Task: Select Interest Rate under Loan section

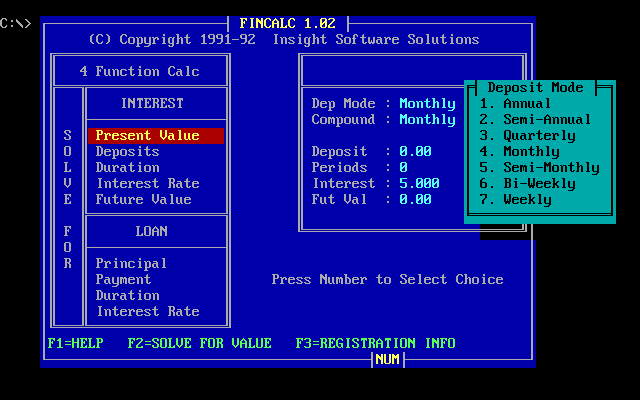Action: (147, 311)
